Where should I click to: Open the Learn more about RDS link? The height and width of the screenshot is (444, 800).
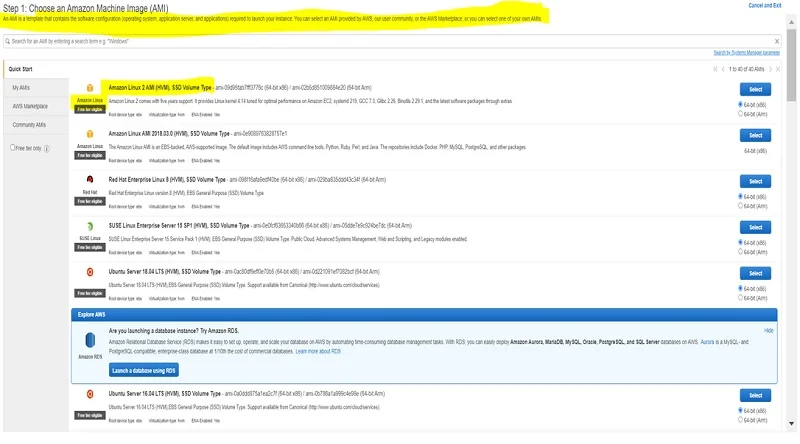click(x=318, y=352)
